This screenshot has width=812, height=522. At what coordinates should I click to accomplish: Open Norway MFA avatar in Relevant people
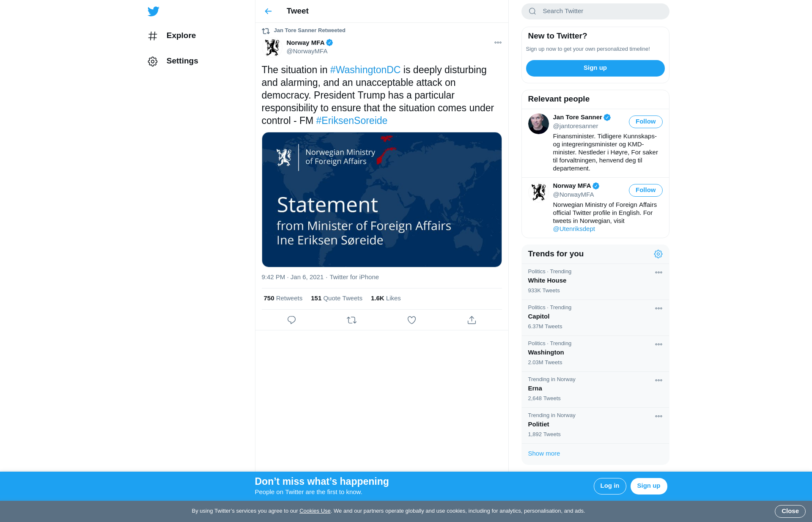[x=538, y=192]
